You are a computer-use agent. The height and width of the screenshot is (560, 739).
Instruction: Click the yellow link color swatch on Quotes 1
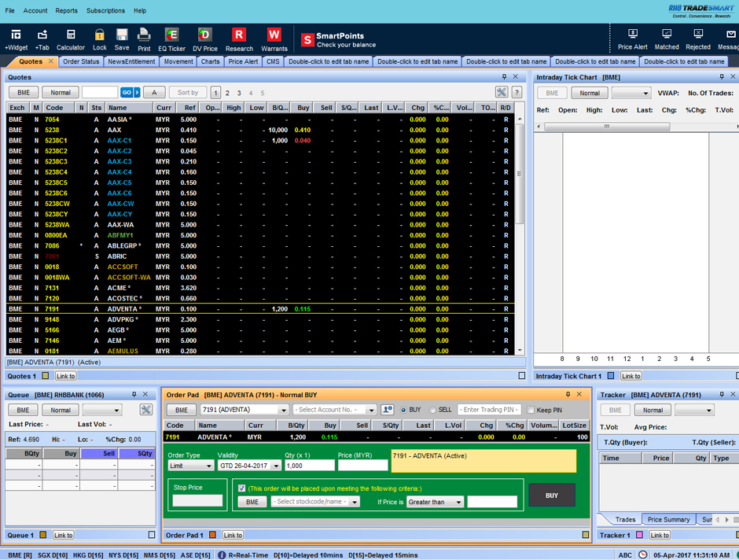[46, 376]
